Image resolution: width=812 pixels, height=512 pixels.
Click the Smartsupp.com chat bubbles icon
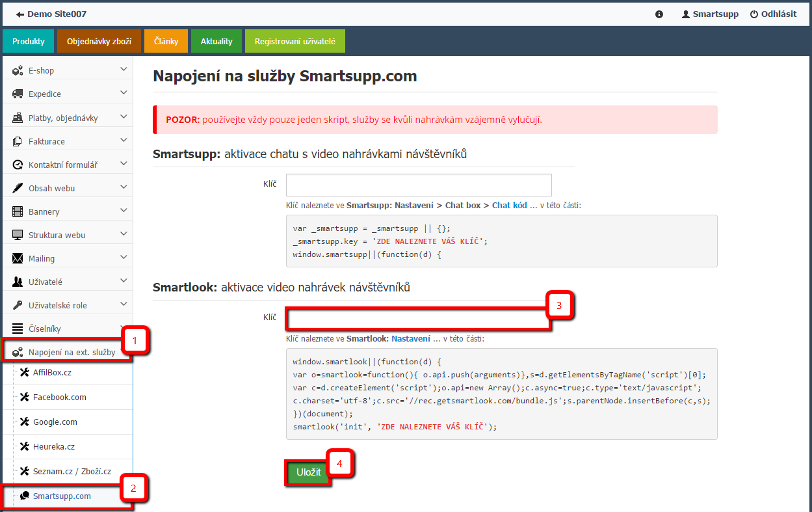pos(25,496)
